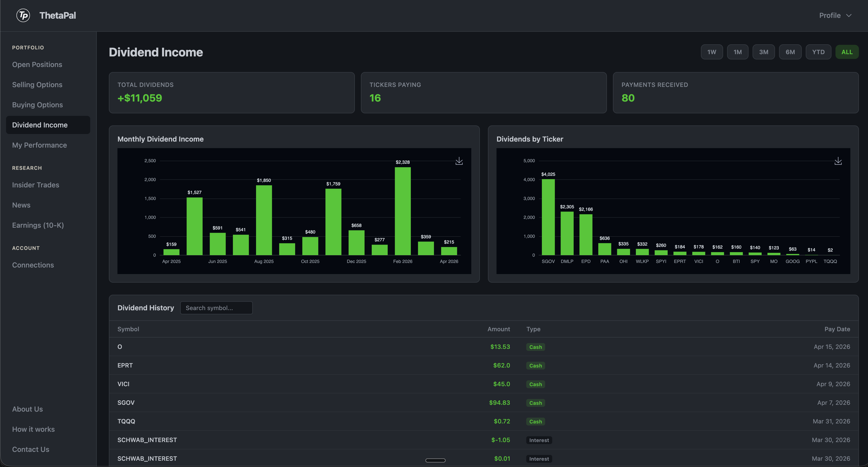Image resolution: width=868 pixels, height=467 pixels.
Task: Click the SGOV $4,025 ticker bar
Action: click(x=548, y=217)
